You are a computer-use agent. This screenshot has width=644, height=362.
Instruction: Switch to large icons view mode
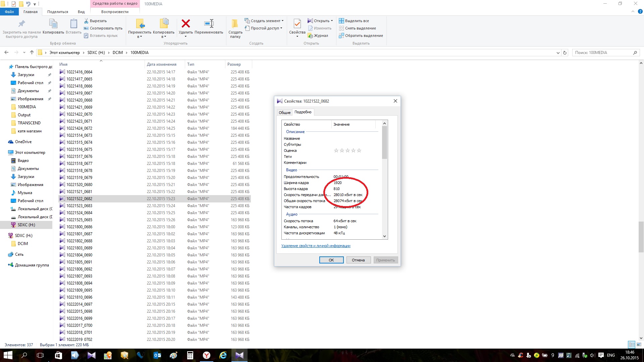pos(639,345)
